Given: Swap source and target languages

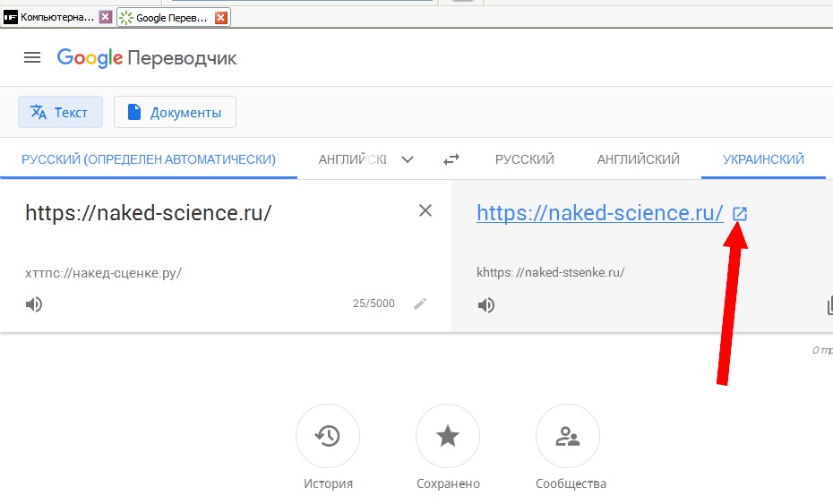Looking at the screenshot, I should 451,159.
